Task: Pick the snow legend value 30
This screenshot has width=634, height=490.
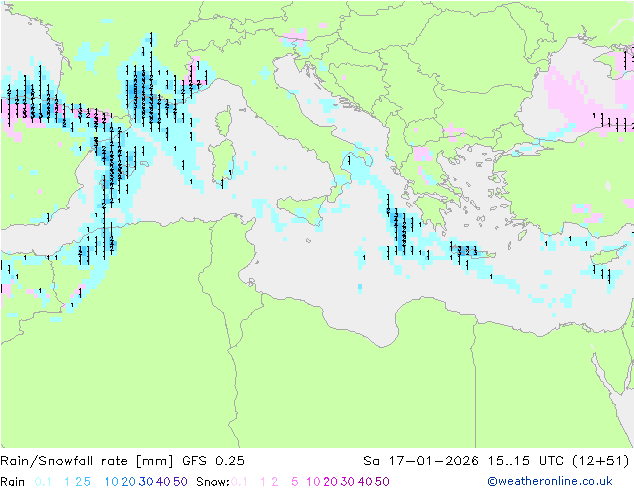Action: [x=348, y=482]
